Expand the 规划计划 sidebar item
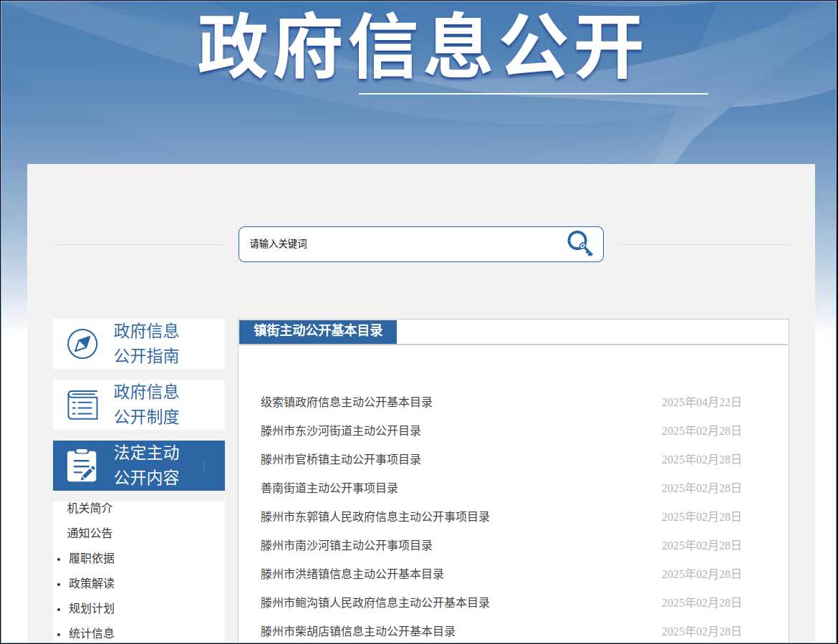 click(92, 609)
